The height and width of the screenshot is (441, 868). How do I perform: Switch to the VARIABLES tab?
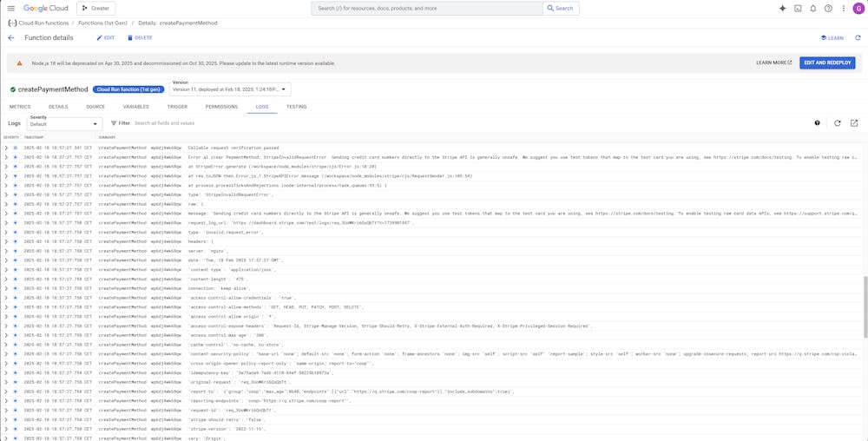pos(135,106)
